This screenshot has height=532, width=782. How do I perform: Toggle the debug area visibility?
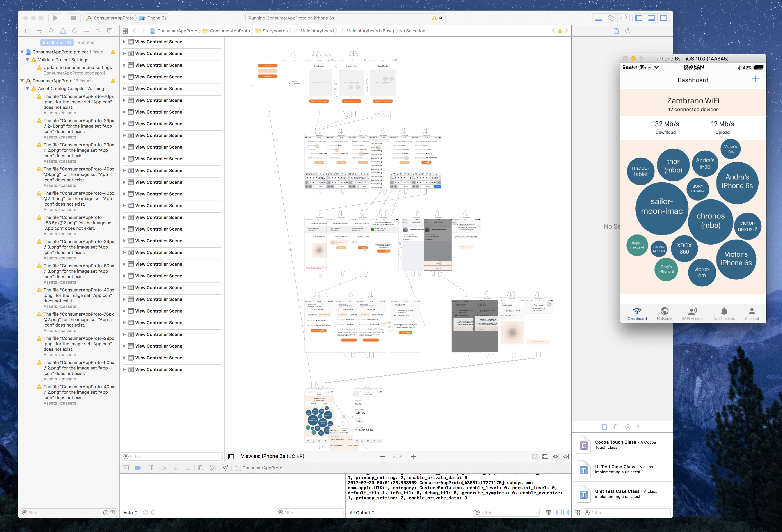coord(651,18)
